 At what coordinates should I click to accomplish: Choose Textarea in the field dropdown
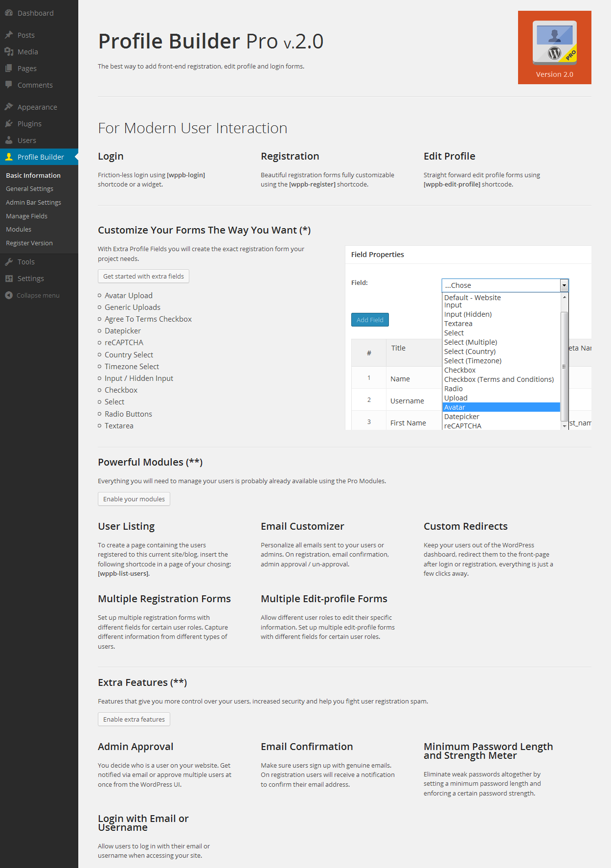501,324
